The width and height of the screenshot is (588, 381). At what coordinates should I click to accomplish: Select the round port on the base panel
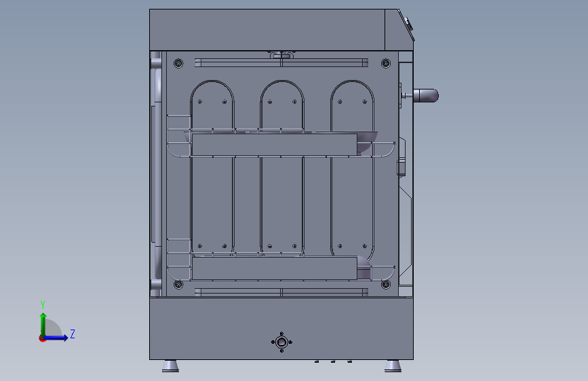[x=281, y=342]
